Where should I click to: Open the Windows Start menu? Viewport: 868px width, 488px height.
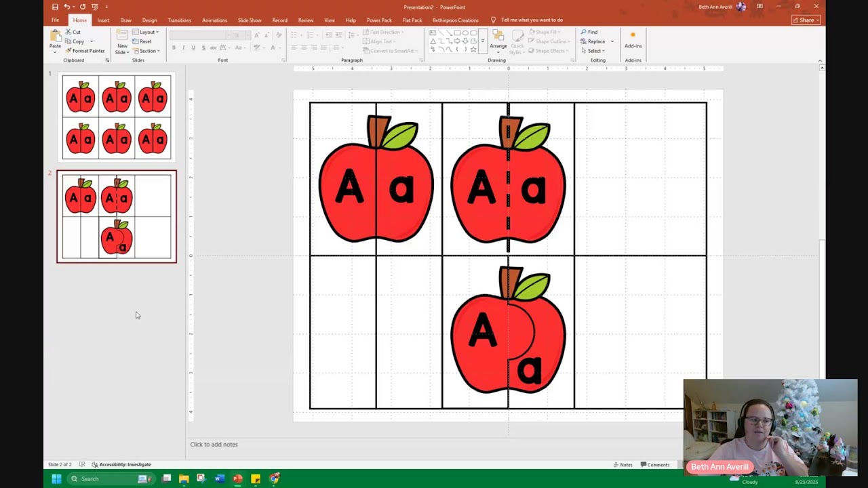click(x=56, y=479)
